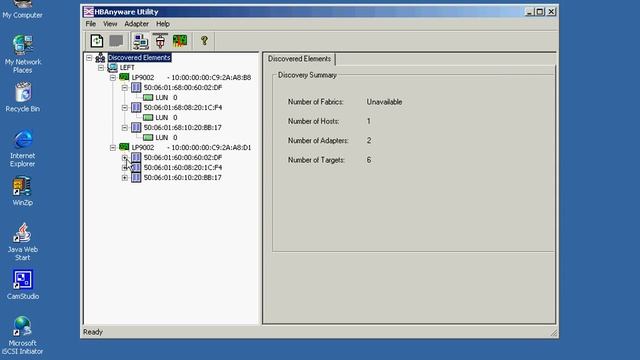Image resolution: width=640 pixels, height=360 pixels.
Task: Select the Recycle Bin desktop icon
Action: [x=23, y=97]
